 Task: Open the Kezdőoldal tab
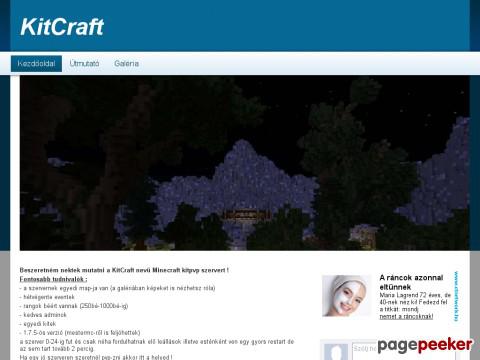(x=36, y=63)
